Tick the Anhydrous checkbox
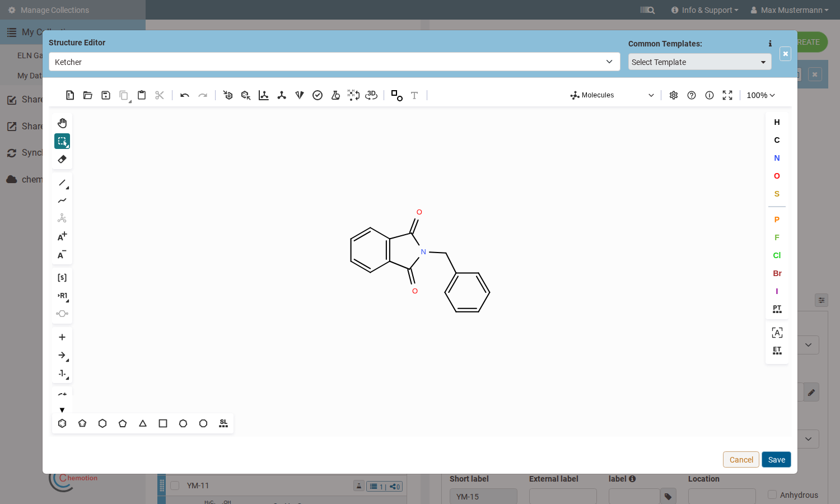The height and width of the screenshot is (504, 840). click(x=772, y=494)
